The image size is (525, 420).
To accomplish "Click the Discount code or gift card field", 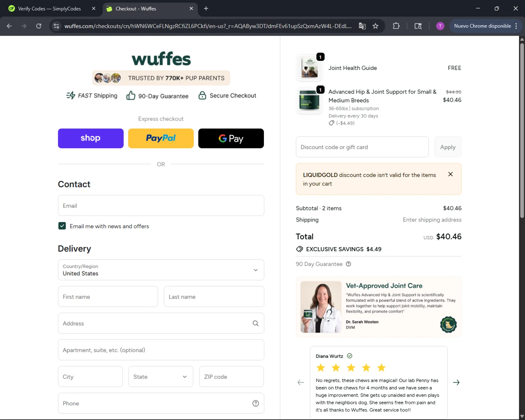I will pos(362,147).
